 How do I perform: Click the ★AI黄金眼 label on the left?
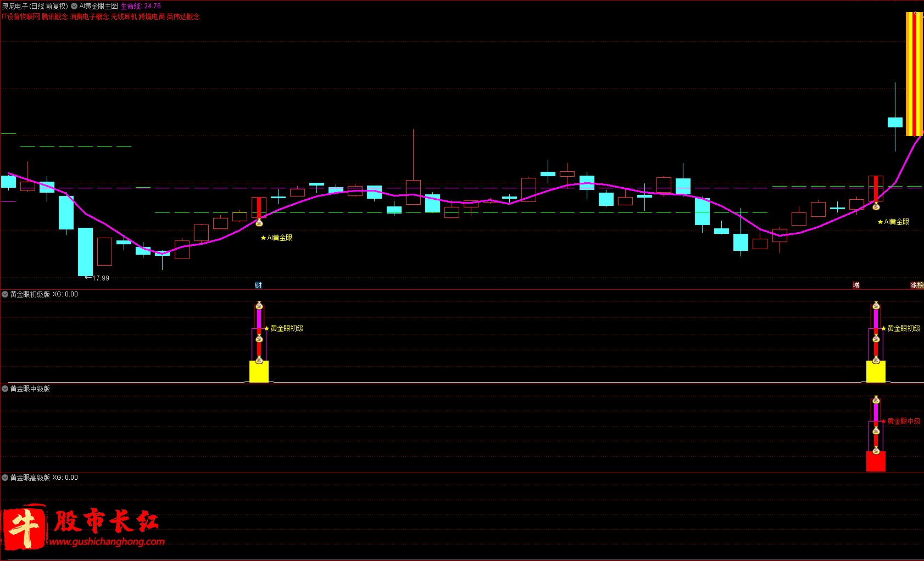coord(276,238)
